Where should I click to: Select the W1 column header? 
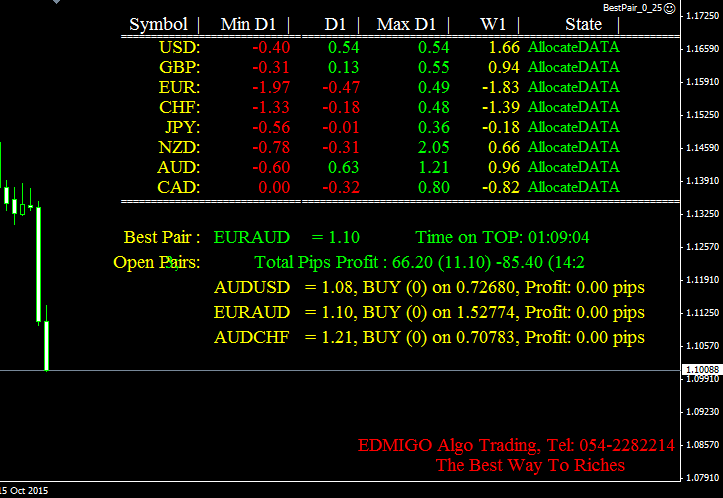point(493,24)
